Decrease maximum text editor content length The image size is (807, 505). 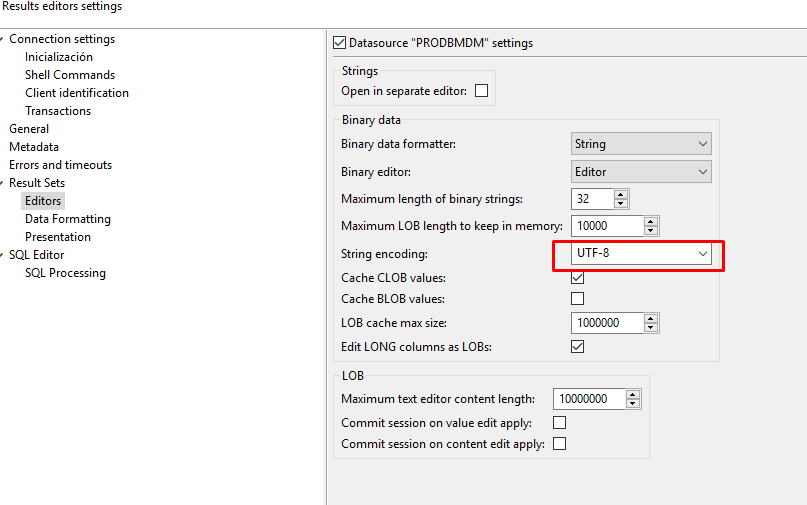[x=633, y=404]
